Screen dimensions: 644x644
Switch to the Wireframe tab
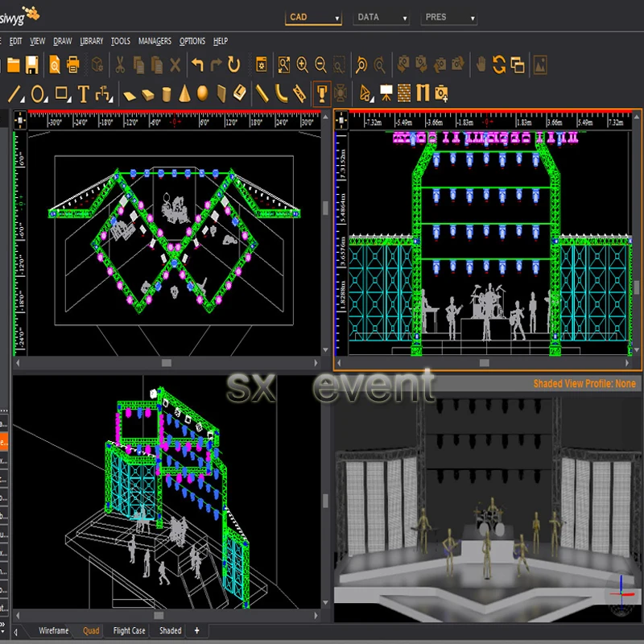coord(53,630)
